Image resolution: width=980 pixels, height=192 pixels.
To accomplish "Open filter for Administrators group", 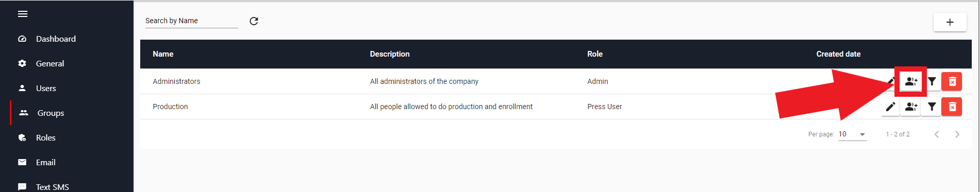I will pyautogui.click(x=932, y=81).
